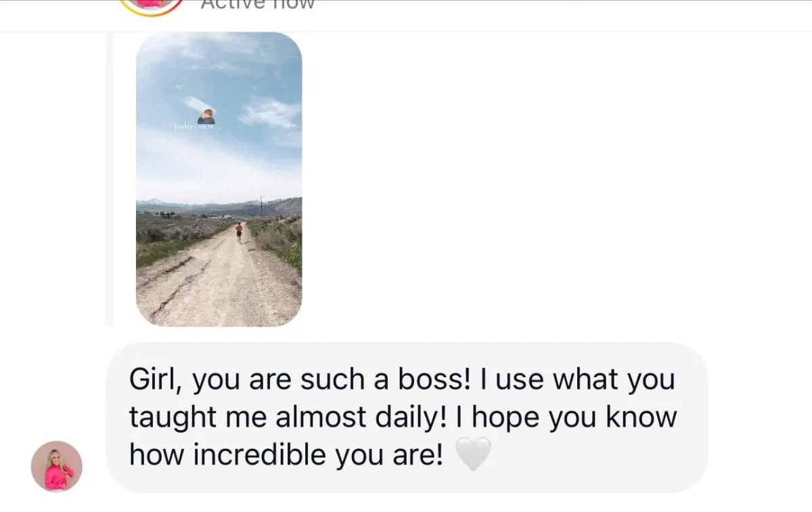
Task: Click the runner on the dirt road
Action: 239,232
